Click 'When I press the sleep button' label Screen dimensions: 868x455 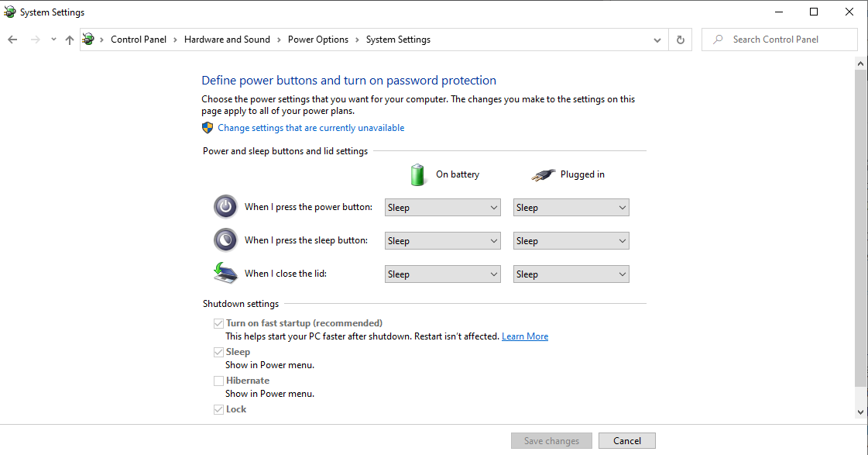(x=306, y=240)
